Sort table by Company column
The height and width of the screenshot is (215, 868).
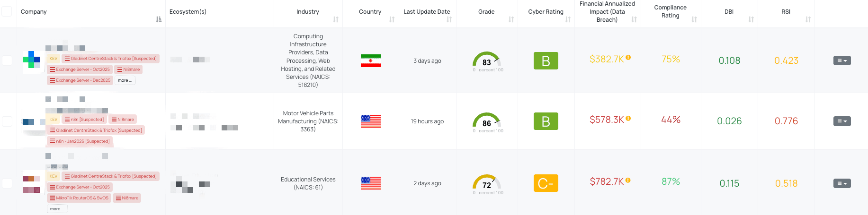pyautogui.click(x=159, y=19)
